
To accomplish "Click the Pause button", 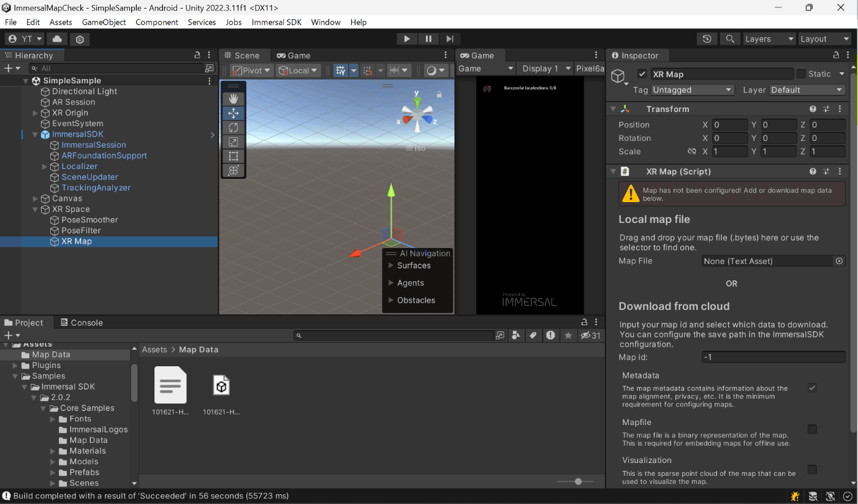I will pos(428,39).
